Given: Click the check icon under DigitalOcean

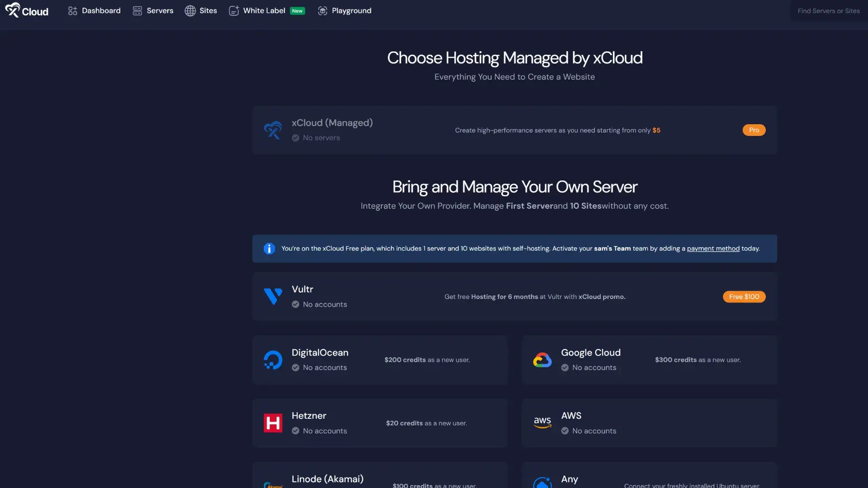Looking at the screenshot, I should tap(296, 368).
